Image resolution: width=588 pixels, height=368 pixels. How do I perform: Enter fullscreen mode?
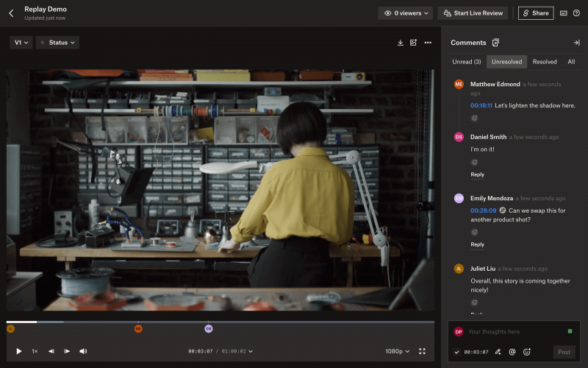coord(422,351)
